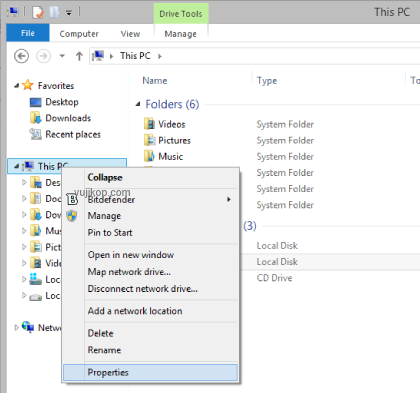Viewport: 420px width, 393px height.
Task: Open Desktop under Favorites
Action: (x=62, y=102)
